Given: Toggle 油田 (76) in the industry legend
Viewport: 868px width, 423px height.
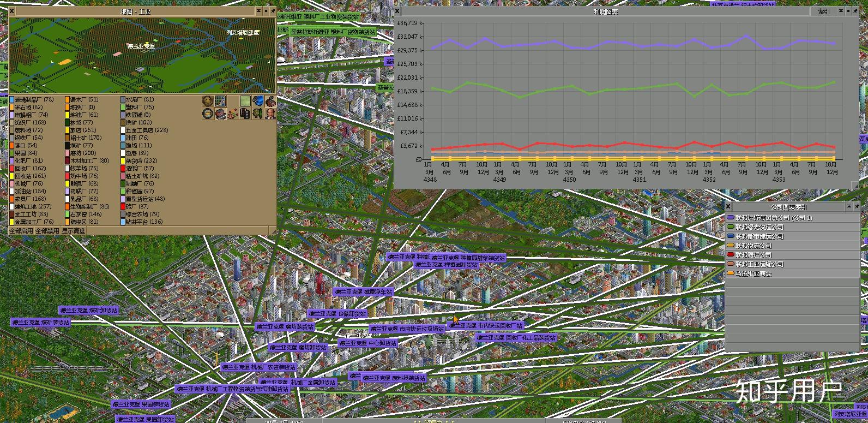Looking at the screenshot, I should coord(135,138).
